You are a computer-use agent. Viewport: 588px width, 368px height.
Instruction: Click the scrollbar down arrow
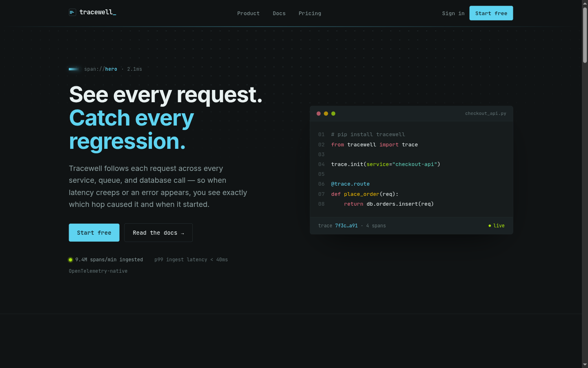[x=585, y=365]
